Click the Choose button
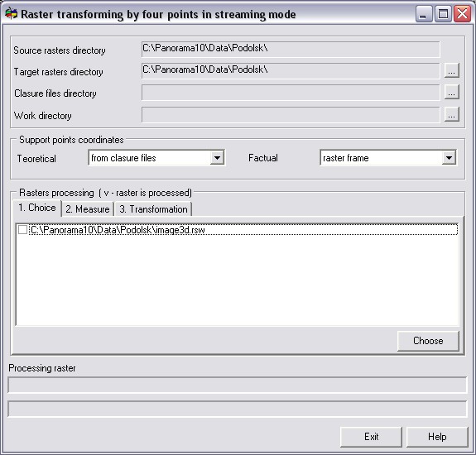The height and width of the screenshot is (455, 476). point(428,341)
